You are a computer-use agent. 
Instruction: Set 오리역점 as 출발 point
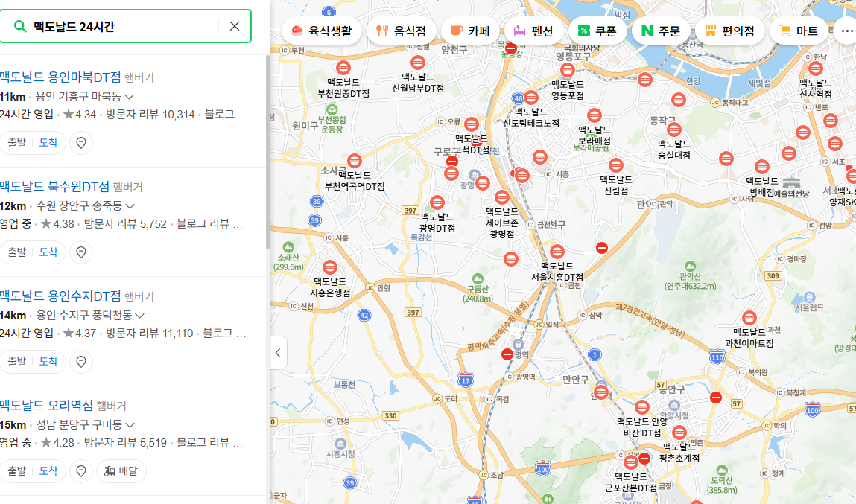point(17,470)
